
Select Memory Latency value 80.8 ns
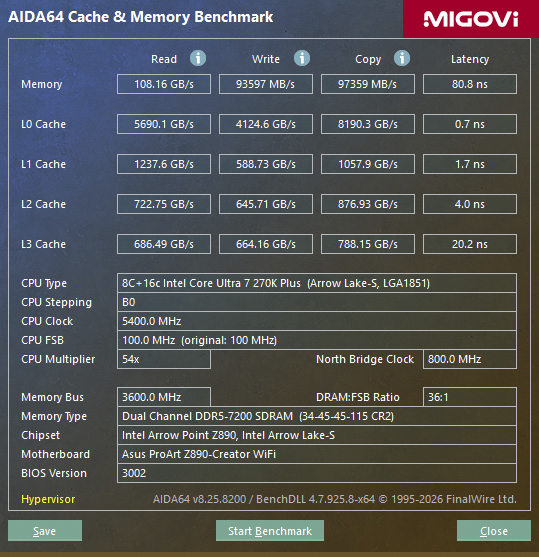pyautogui.click(x=470, y=84)
